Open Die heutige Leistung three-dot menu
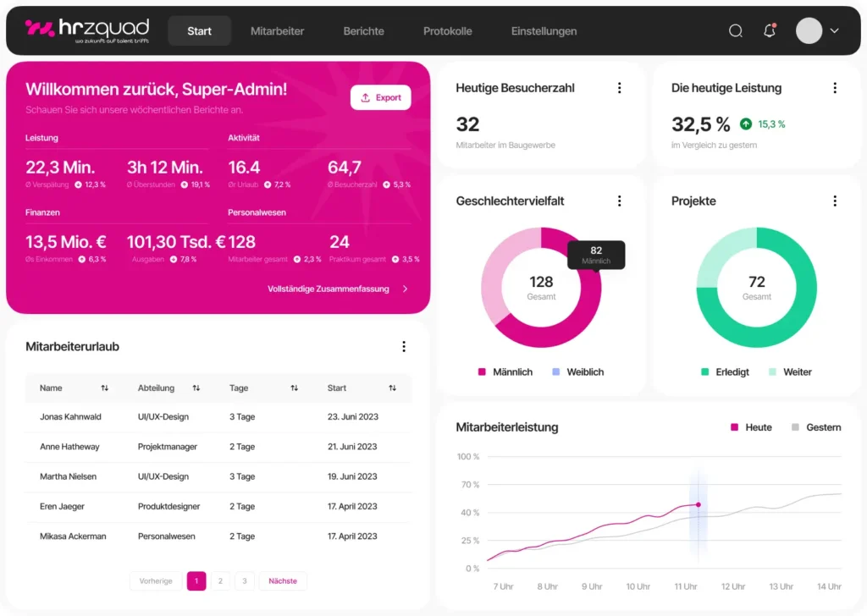This screenshot has height=616, width=867. click(835, 88)
